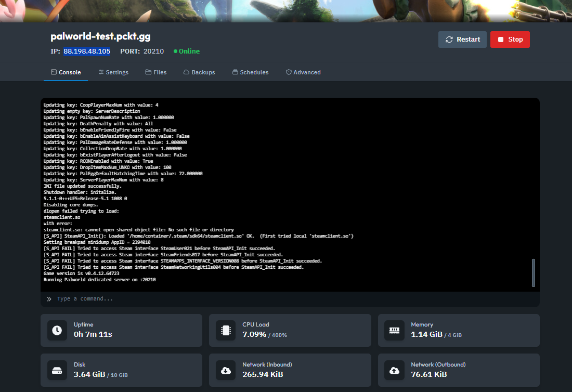Click the SteamUser021 S_API FAIL log line
The image size is (572, 392).
point(160,249)
